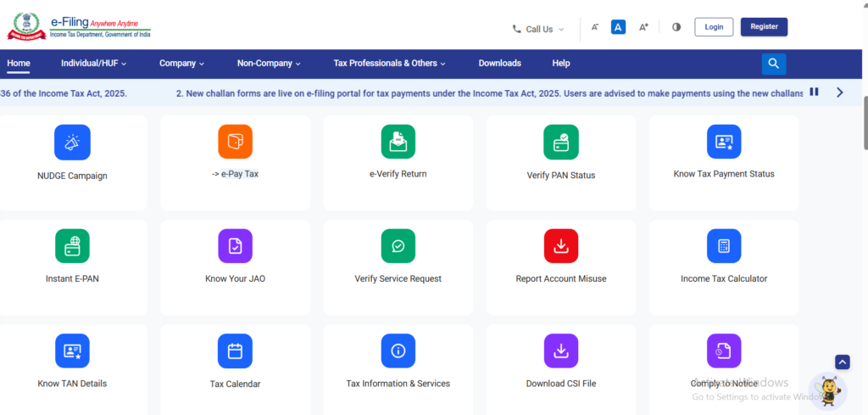868x415 pixels.
Task: Open the Income Tax Calculator icon
Action: pyautogui.click(x=723, y=246)
